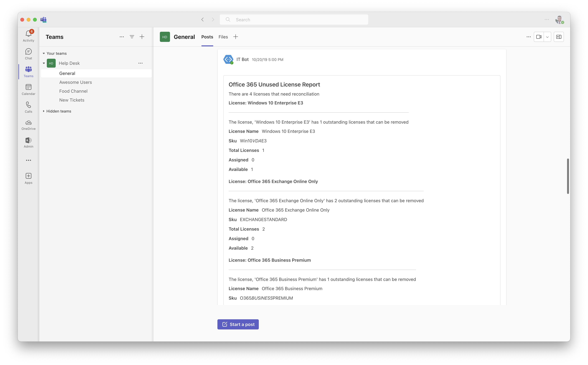Click License Name 'Office 365 Business Premium' value

click(x=292, y=289)
